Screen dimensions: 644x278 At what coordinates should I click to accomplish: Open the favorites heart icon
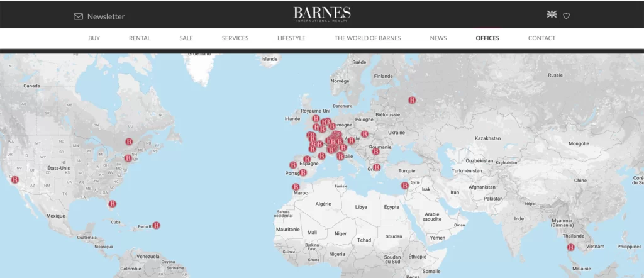(x=566, y=16)
